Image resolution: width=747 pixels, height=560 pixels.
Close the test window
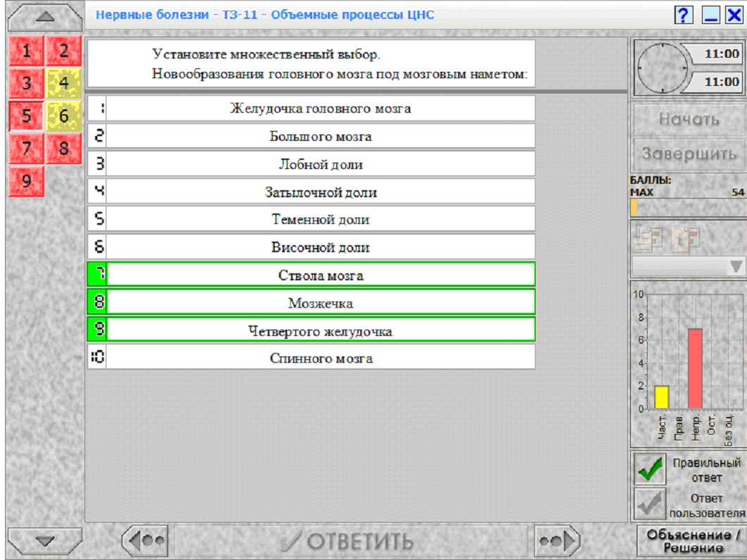[x=734, y=15]
